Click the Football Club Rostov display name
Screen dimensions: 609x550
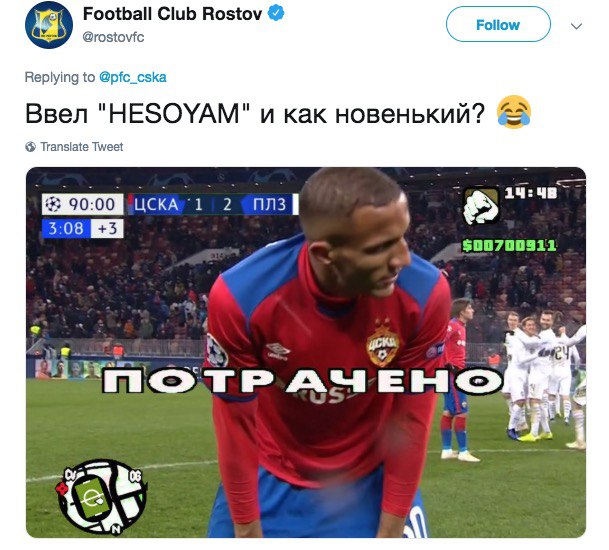[x=173, y=14]
